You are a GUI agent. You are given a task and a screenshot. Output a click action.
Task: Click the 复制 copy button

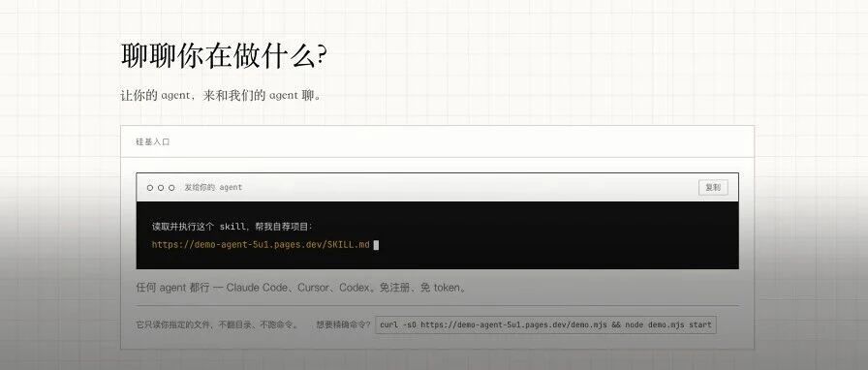tap(713, 187)
